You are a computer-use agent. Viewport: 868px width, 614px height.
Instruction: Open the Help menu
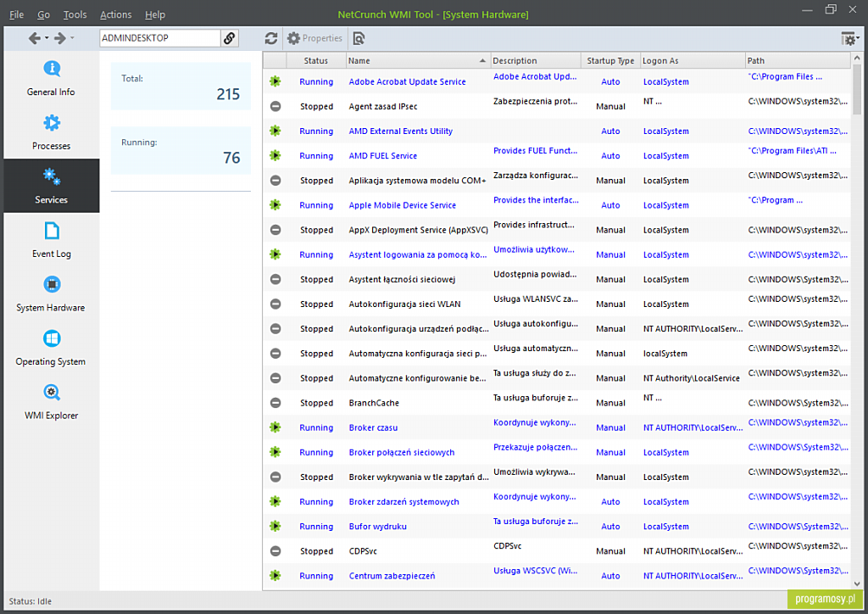[155, 14]
